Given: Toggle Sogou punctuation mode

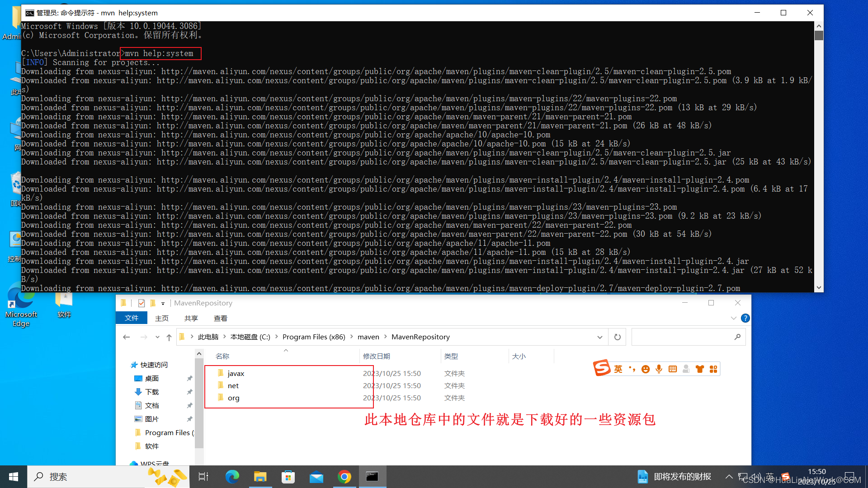Looking at the screenshot, I should click(632, 369).
